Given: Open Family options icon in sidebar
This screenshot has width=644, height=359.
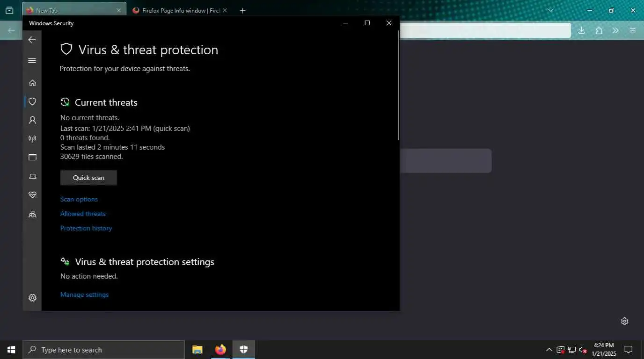Looking at the screenshot, I should click(x=32, y=214).
